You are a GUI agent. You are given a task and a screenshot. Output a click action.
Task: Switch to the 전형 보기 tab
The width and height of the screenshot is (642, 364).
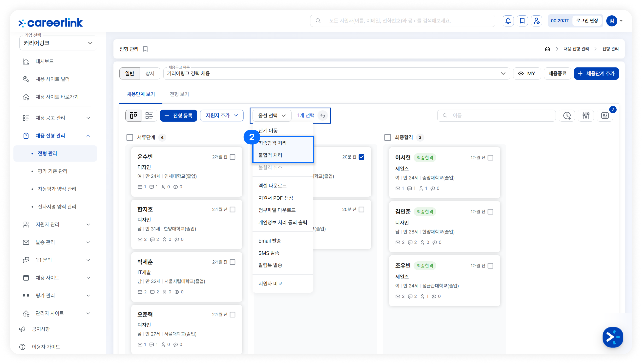(179, 94)
